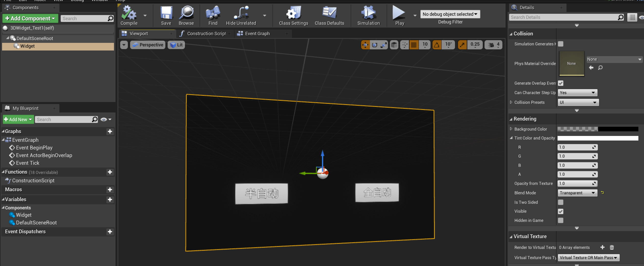
Task: Toggle Simulation Generates Hit Events checkbox
Action: point(560,44)
